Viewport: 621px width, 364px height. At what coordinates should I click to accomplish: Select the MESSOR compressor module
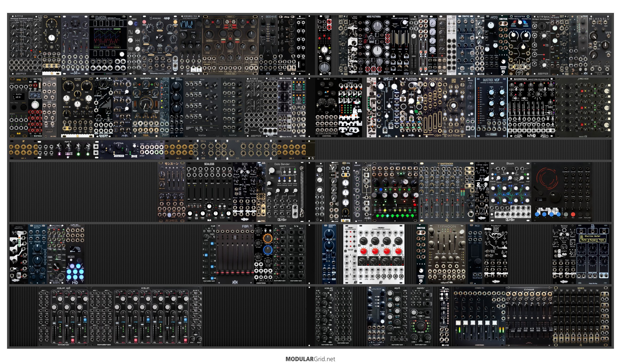263,254
